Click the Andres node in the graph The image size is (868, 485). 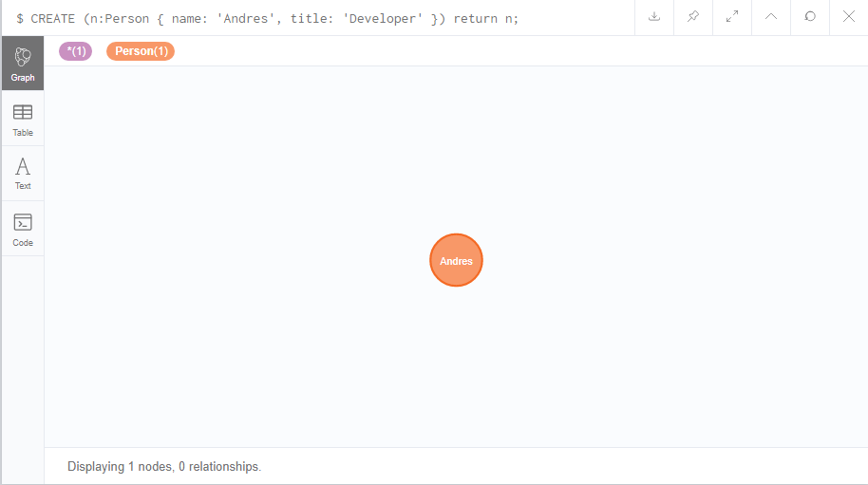[x=456, y=260]
